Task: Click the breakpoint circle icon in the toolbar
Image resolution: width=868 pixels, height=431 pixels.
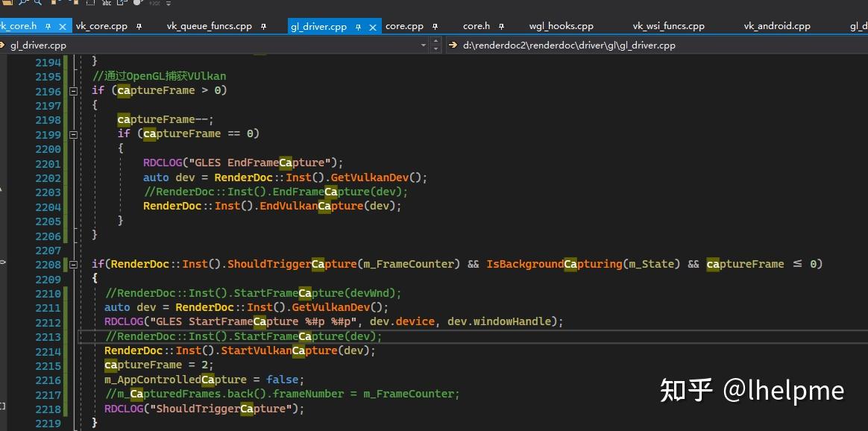Action: click(139, 3)
